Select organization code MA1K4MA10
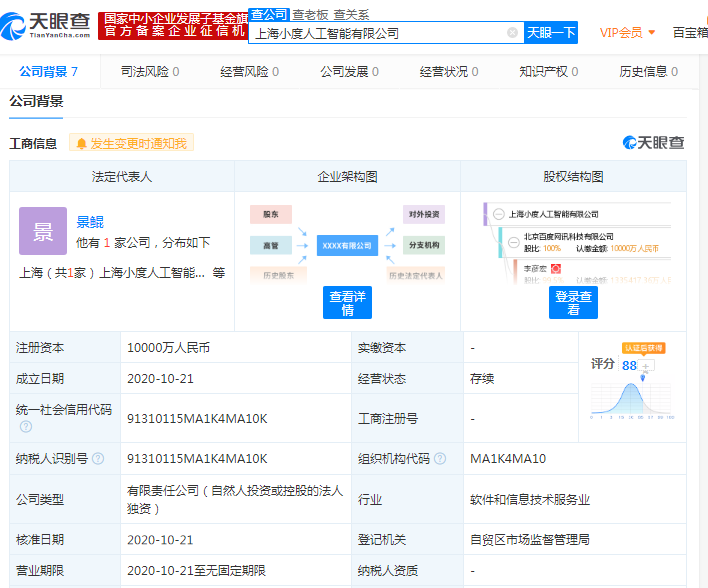The image size is (708, 588). tap(508, 459)
